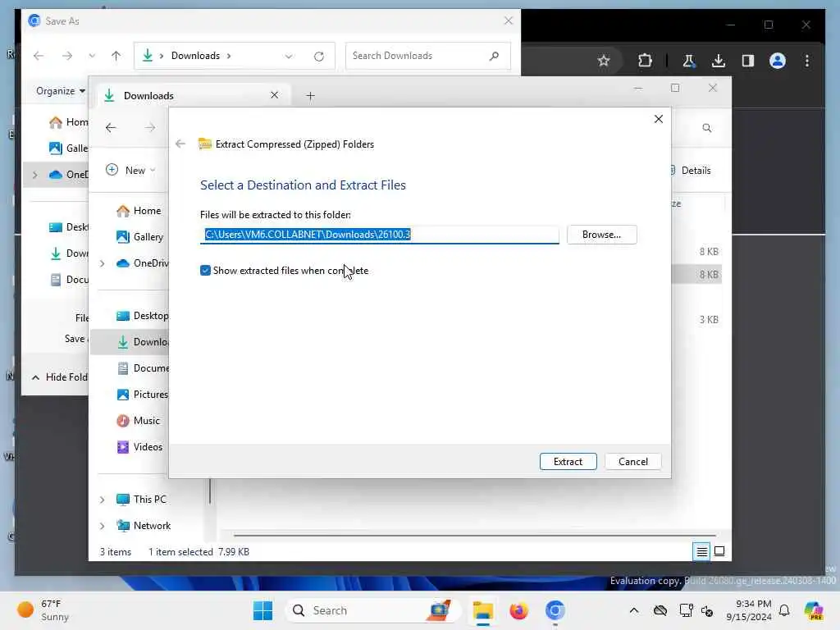Refresh the Save As folder view
Viewport: 840px width, 630px height.
319,57
